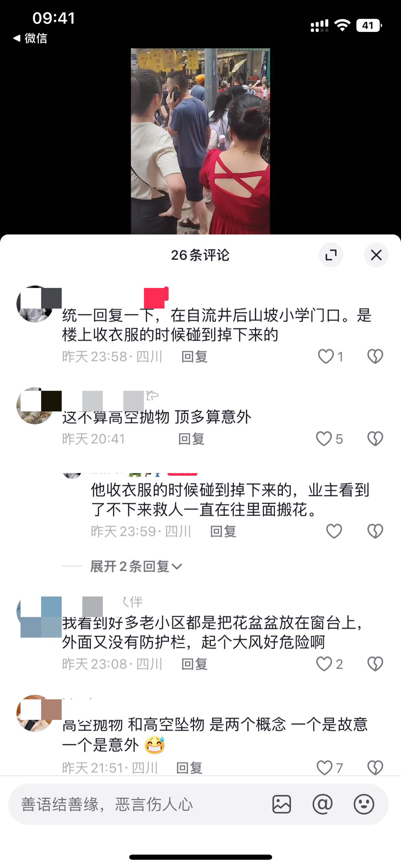Dislike the comment posted 昨天 23:08

tap(375, 664)
